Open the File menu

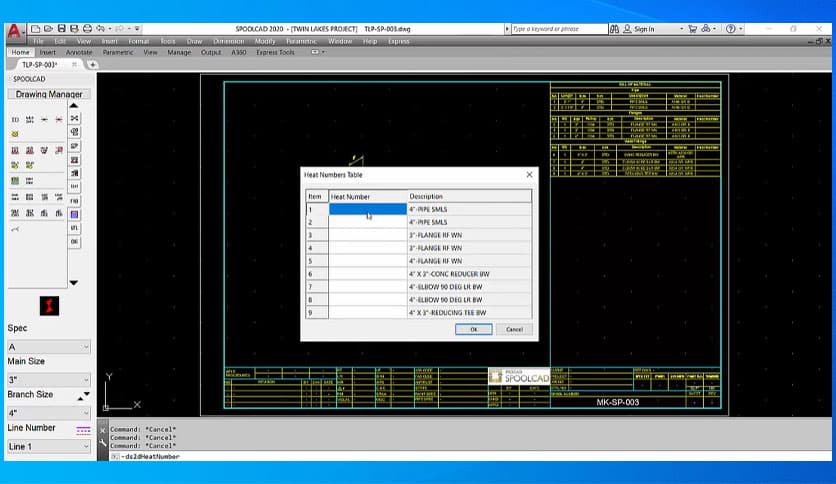(x=38, y=41)
